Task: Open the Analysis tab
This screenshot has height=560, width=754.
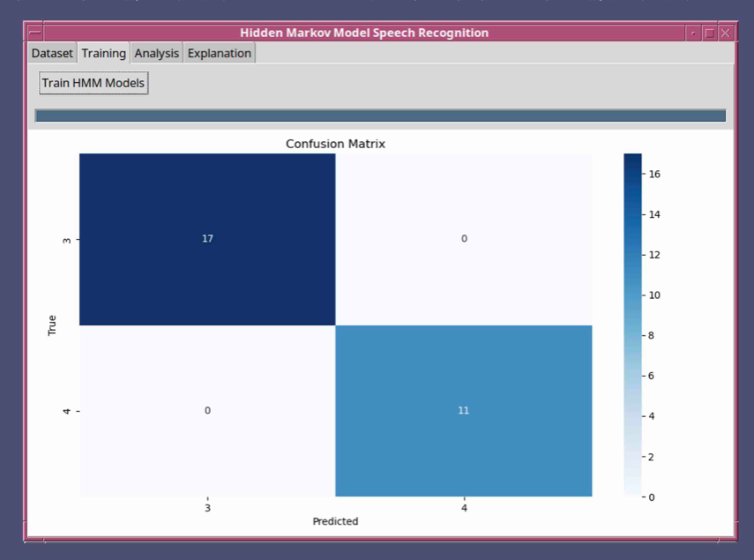Action: [x=156, y=53]
